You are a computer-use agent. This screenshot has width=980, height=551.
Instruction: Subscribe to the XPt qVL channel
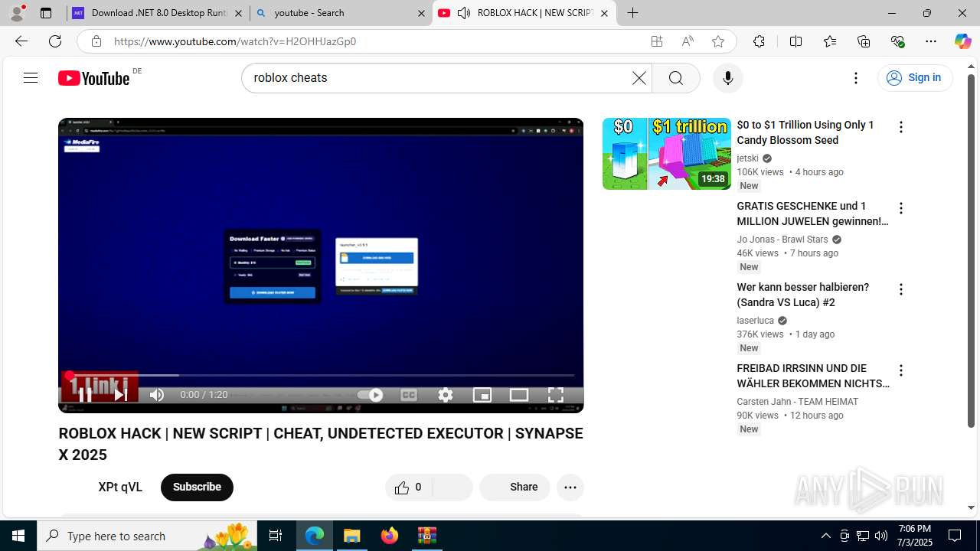click(x=197, y=487)
